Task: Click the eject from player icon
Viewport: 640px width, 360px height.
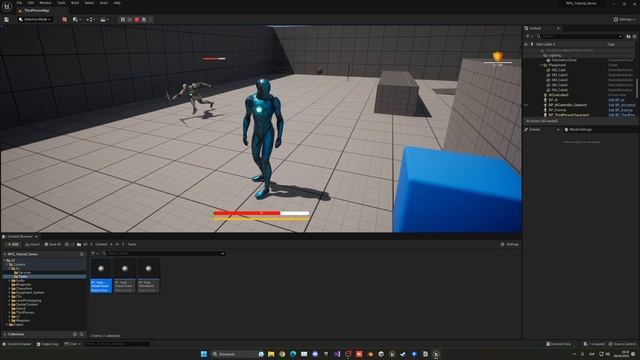Action: click(x=144, y=19)
